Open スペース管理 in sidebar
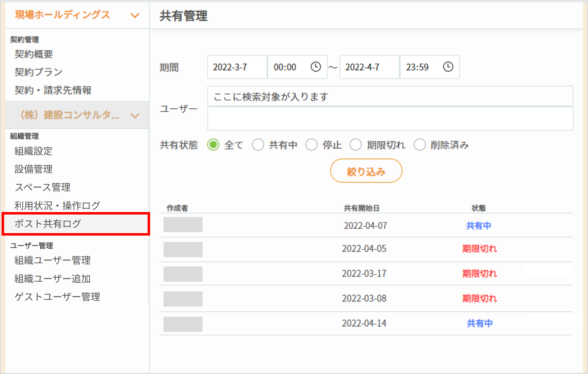 coord(42,187)
